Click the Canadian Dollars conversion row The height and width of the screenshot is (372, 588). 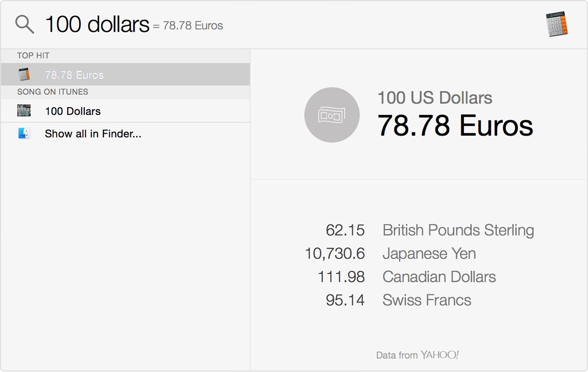(x=407, y=277)
